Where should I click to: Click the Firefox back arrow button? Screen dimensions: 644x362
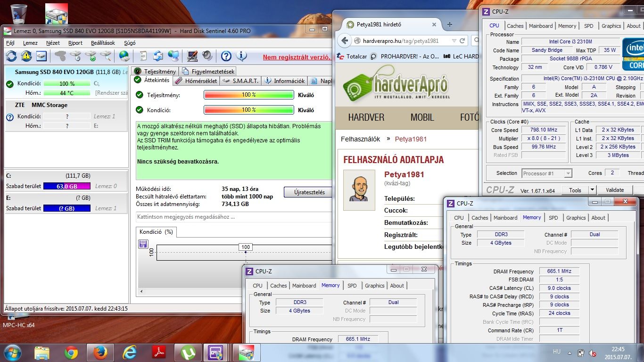345,41
